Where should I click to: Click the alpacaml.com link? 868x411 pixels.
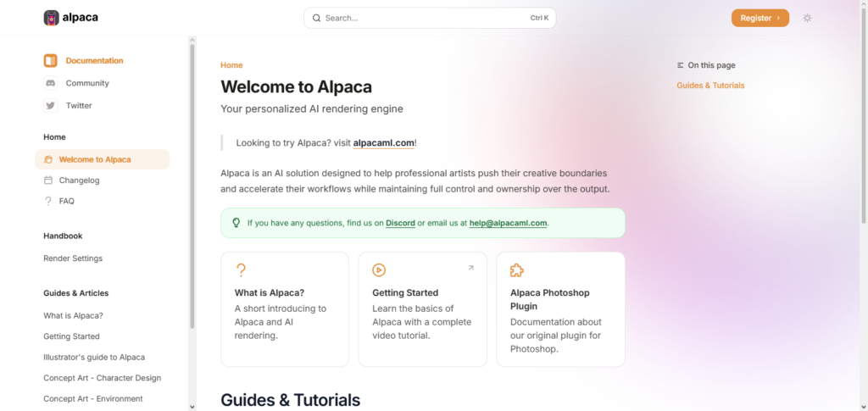384,142
